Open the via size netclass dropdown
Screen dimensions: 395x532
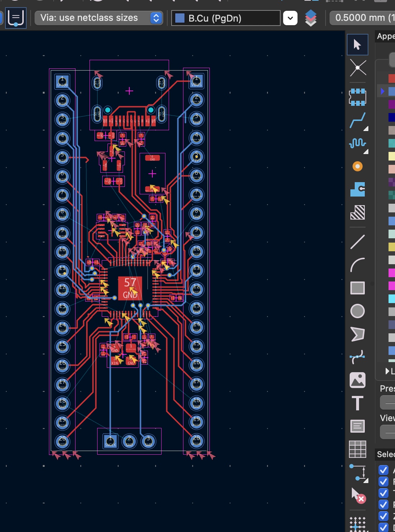coord(98,18)
